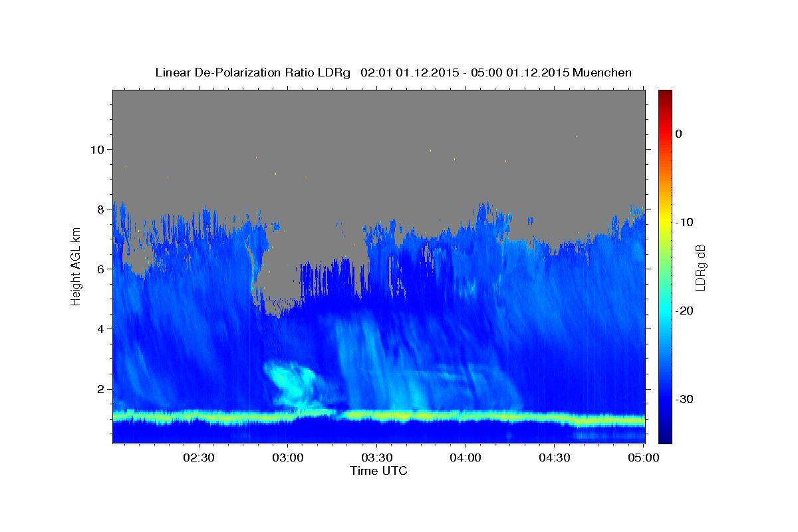Click the 03:30 time tick label

[x=376, y=458]
